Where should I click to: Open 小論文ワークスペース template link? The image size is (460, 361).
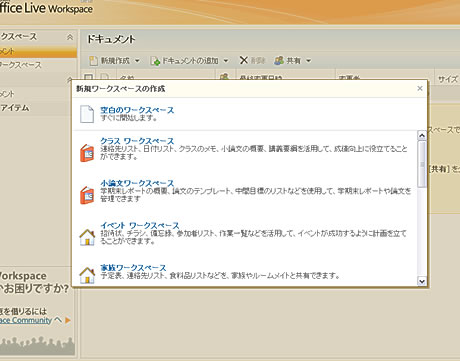click(x=137, y=183)
